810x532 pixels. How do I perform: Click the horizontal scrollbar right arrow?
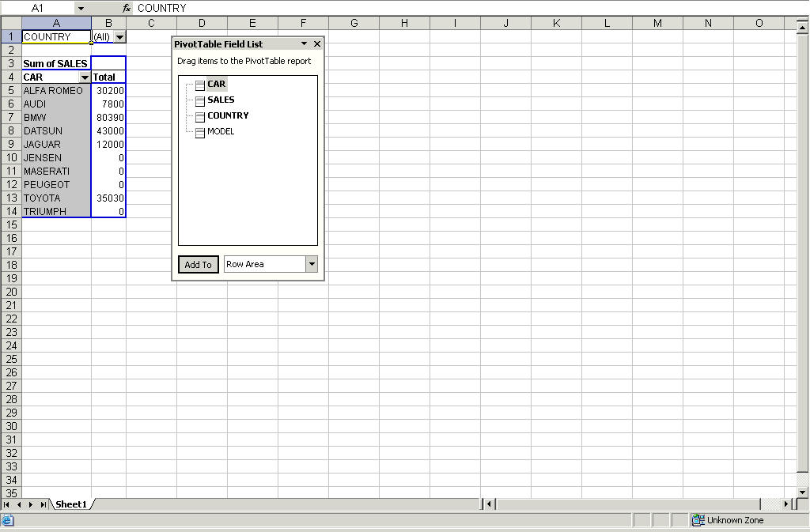click(x=787, y=504)
